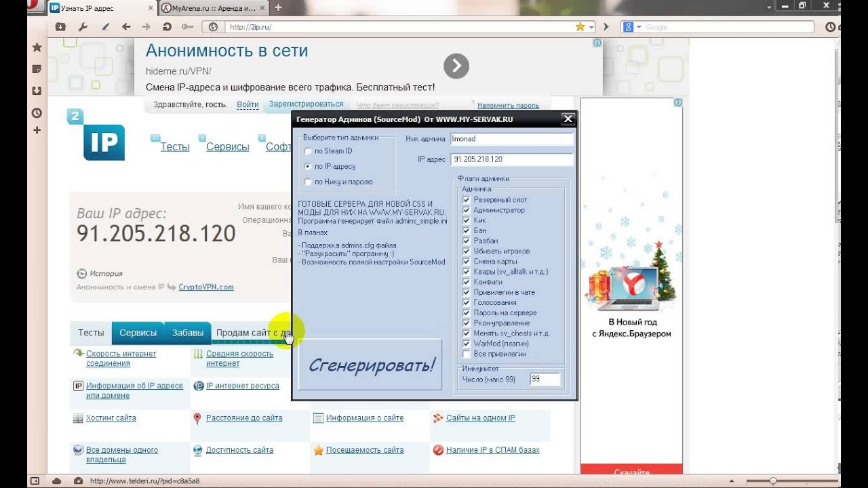Open the downloads panel in sidebar
The image size is (868, 488).
tap(37, 91)
